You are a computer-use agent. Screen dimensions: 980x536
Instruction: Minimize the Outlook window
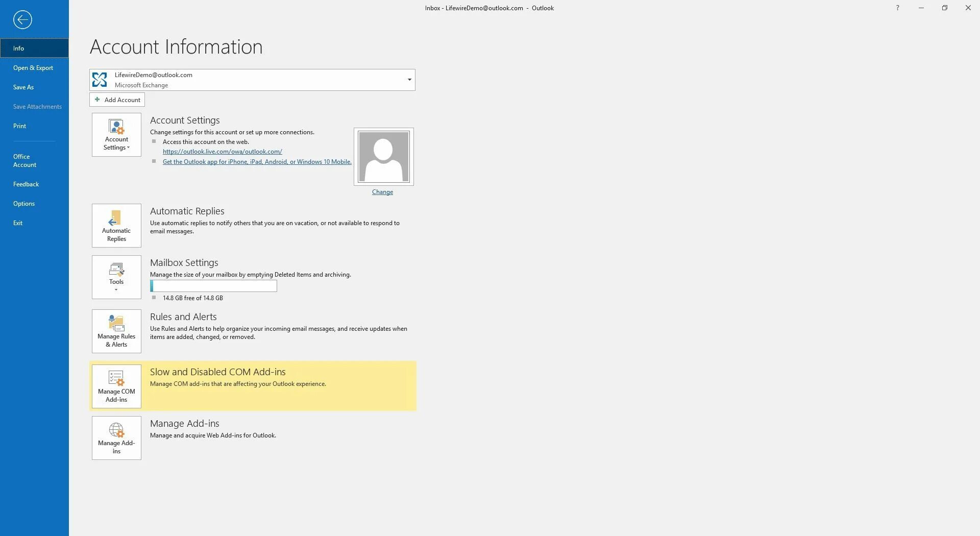[921, 8]
